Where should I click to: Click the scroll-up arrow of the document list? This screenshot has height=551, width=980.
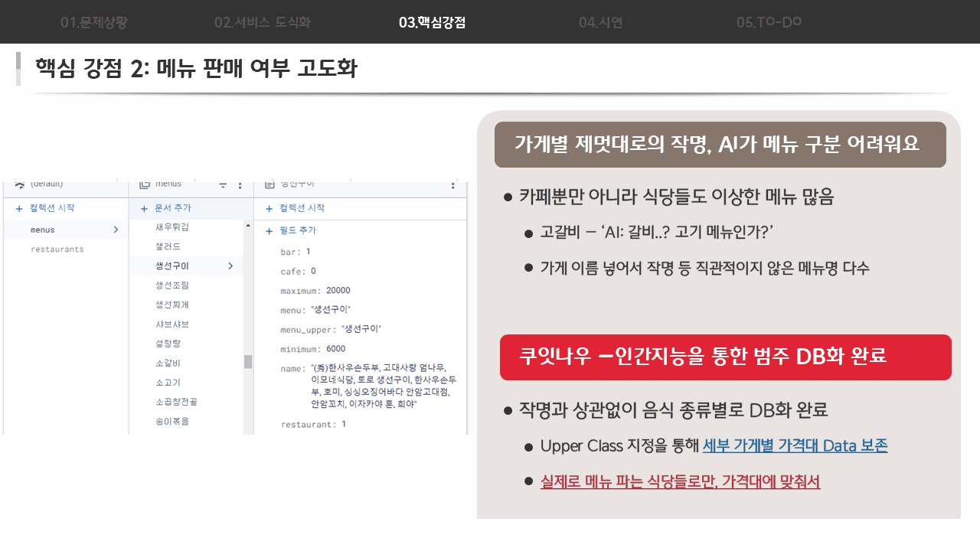click(x=247, y=226)
